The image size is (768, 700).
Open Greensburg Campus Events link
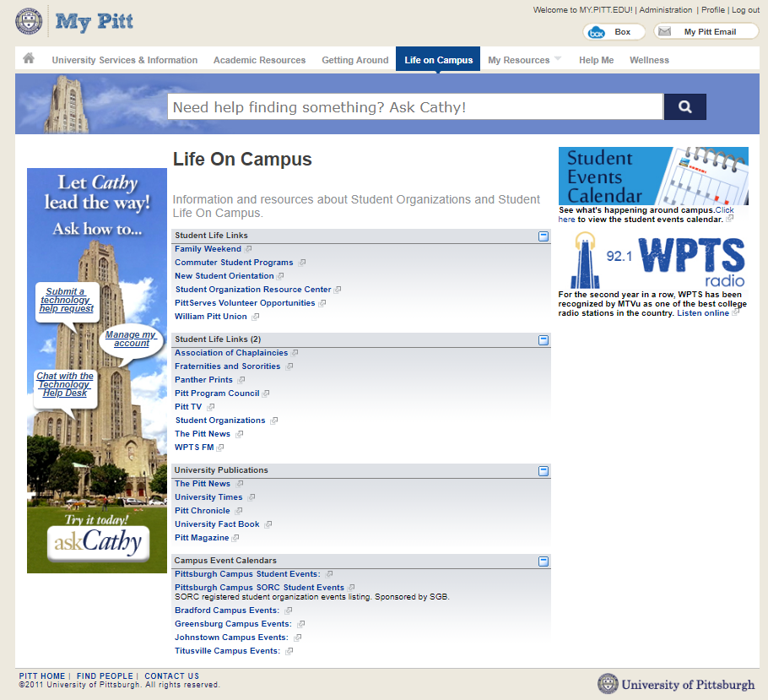click(x=233, y=624)
